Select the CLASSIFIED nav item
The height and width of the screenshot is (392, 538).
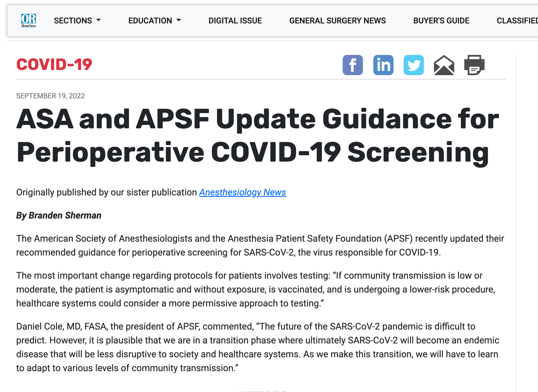point(517,21)
